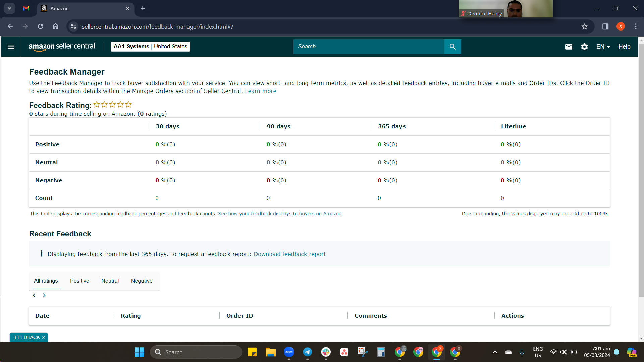
Task: Open the Chrome three-dot menu
Action: click(x=636, y=26)
